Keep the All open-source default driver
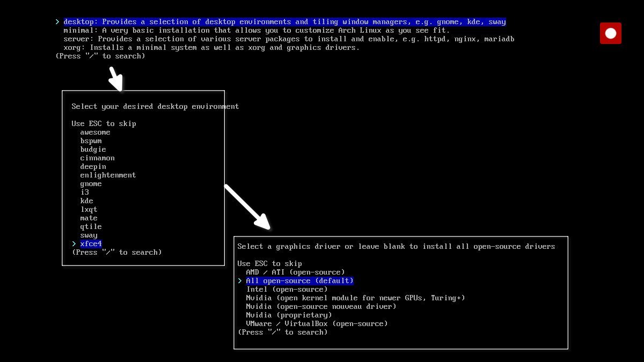Image resolution: width=644 pixels, height=362 pixels. click(299, 280)
